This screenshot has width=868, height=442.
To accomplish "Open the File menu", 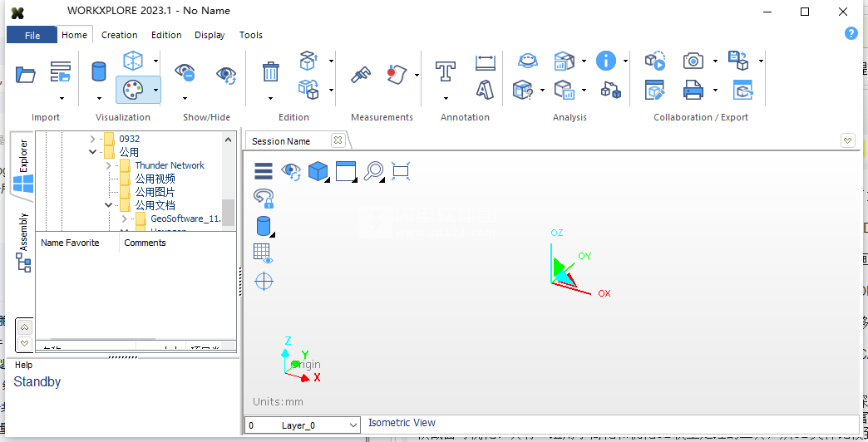I will coord(32,35).
